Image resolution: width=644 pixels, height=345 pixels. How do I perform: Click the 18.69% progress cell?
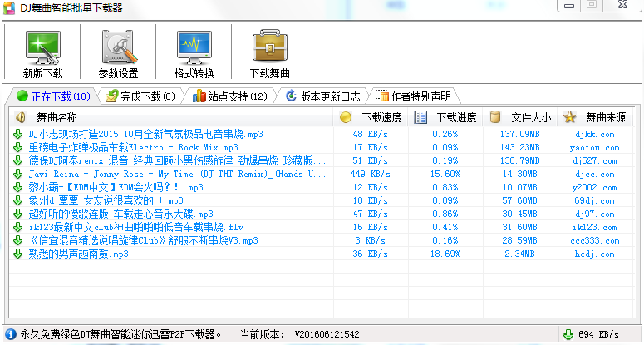[x=445, y=254]
